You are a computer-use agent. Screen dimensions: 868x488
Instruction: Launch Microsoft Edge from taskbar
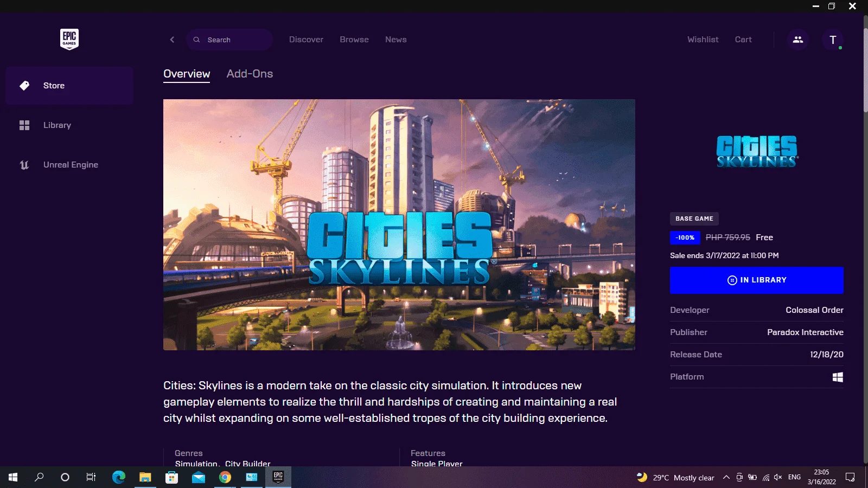119,477
